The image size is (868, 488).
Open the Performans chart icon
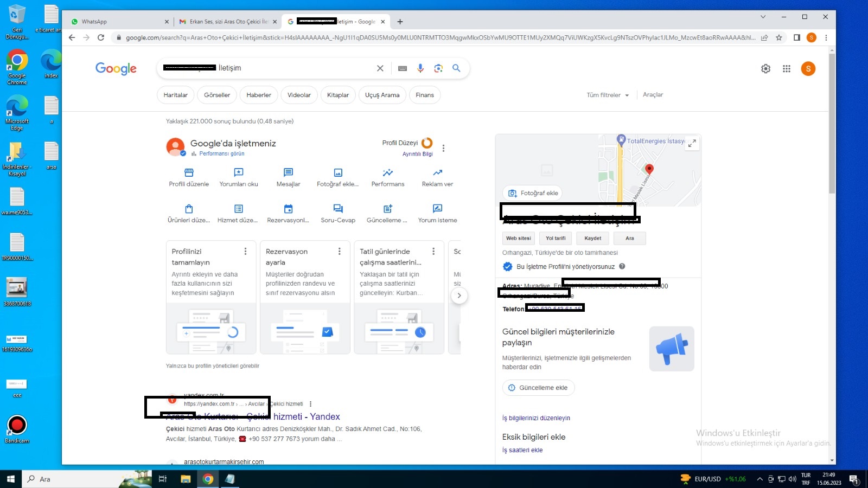(x=387, y=173)
